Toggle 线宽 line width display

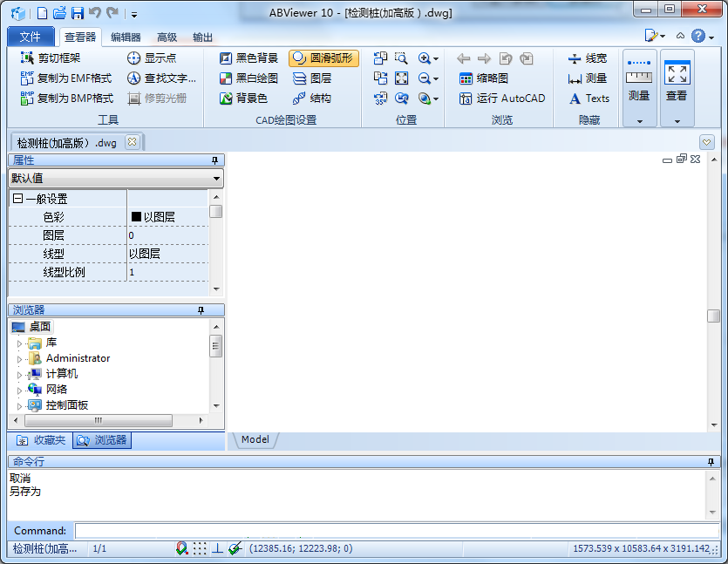click(x=588, y=58)
